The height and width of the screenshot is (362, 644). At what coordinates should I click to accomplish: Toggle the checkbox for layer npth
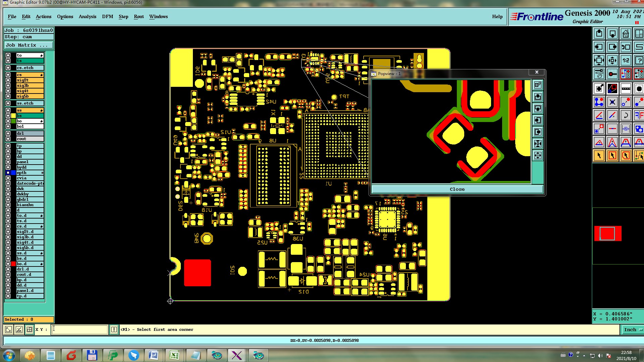pyautogui.click(x=8, y=173)
